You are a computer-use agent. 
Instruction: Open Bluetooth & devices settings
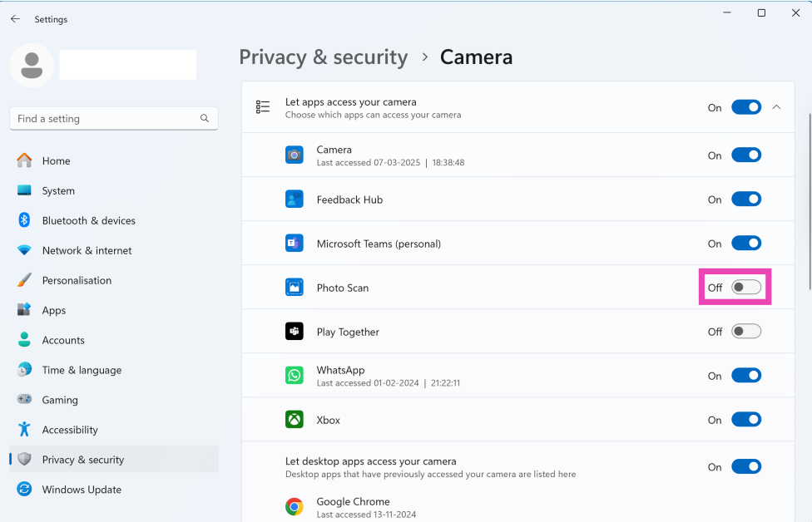pos(88,220)
